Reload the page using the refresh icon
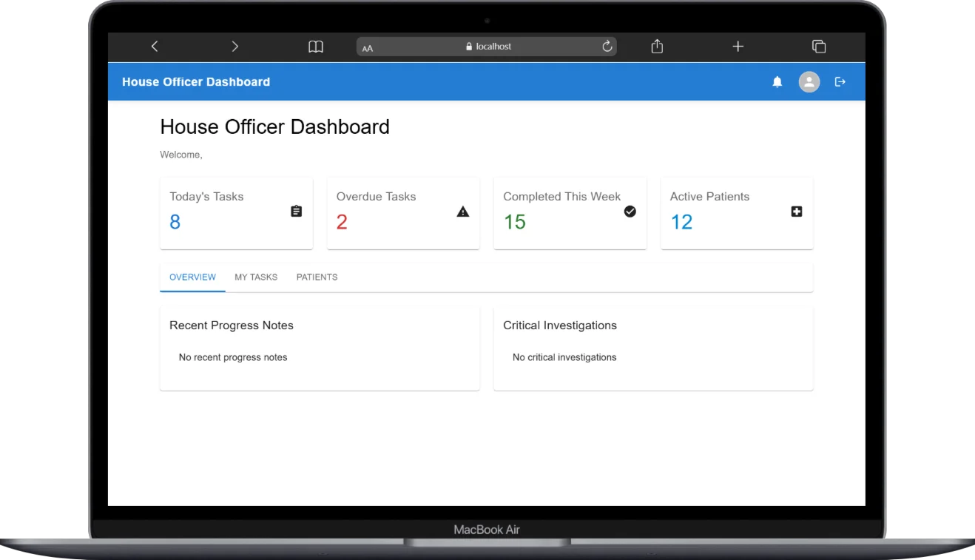The image size is (975, 560). point(607,46)
